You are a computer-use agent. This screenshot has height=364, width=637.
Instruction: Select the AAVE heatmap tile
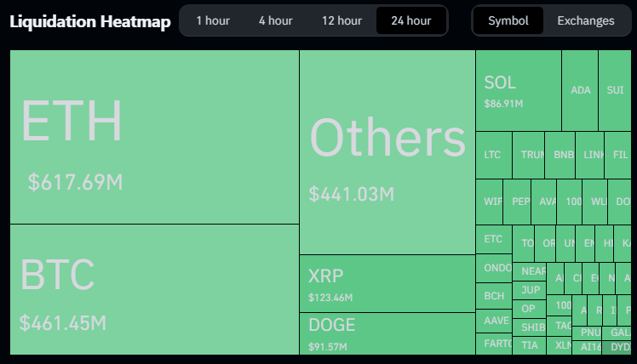(x=493, y=321)
